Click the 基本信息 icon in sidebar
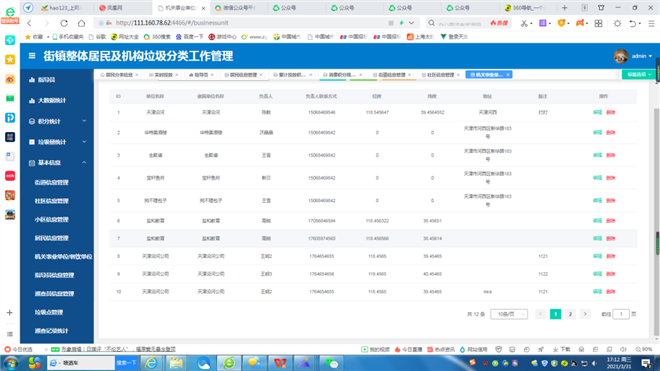 (32, 163)
